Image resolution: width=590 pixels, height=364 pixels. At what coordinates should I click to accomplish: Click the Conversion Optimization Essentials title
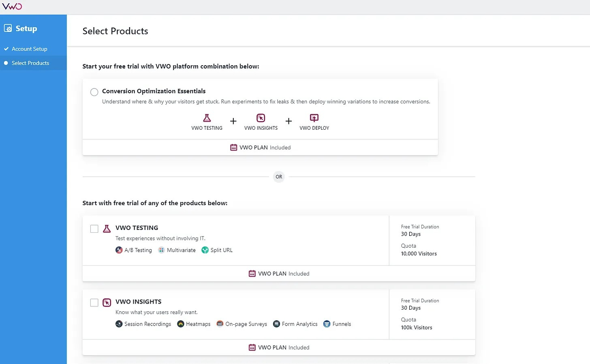pos(154,91)
